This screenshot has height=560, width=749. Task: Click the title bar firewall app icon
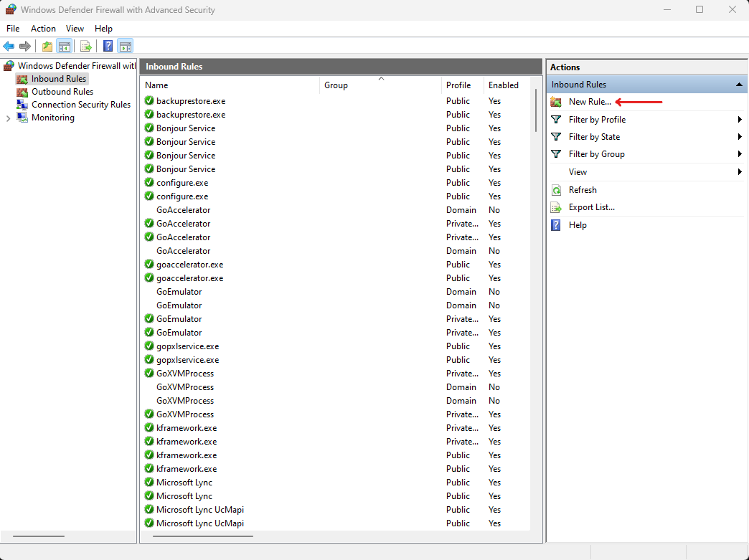tap(11, 9)
